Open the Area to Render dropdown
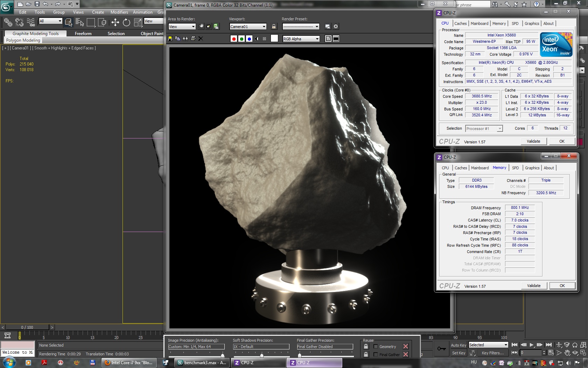 (182, 27)
